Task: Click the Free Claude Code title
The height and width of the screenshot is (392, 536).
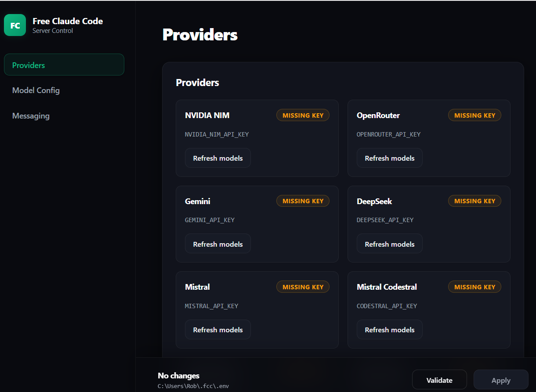Action: point(68,21)
